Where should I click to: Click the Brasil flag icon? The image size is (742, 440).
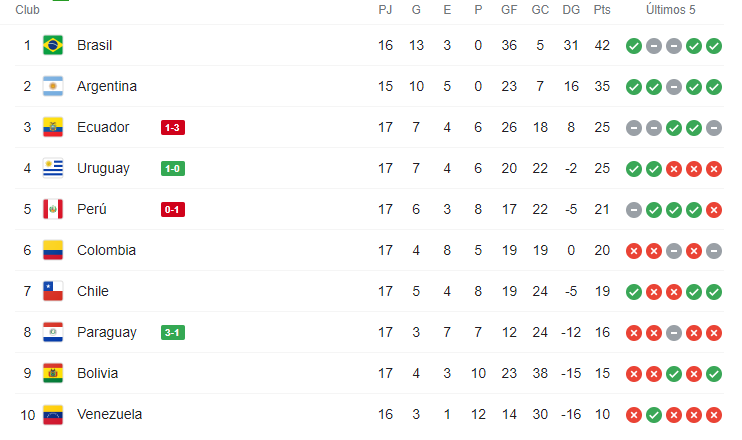coord(53,45)
